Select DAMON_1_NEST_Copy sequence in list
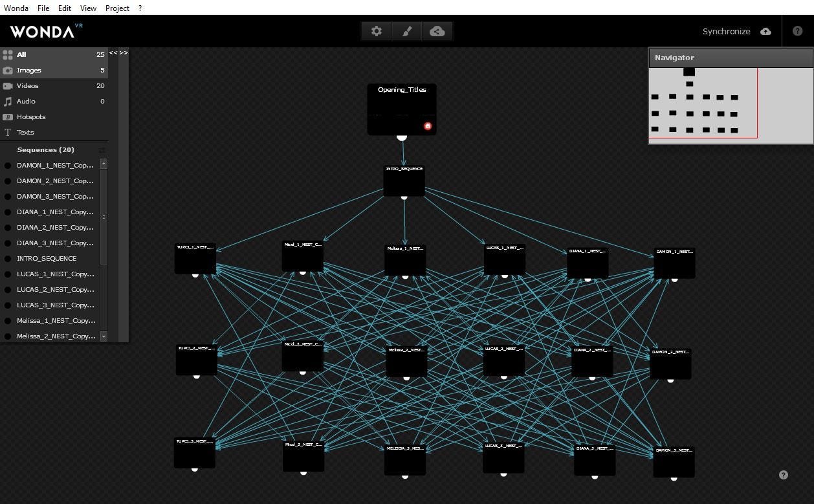814x504 pixels. tap(50, 165)
